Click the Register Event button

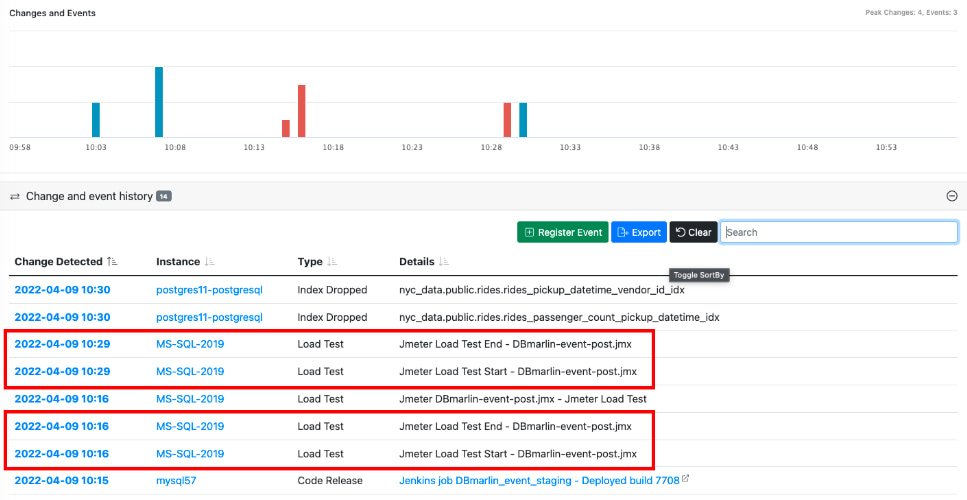(562, 232)
